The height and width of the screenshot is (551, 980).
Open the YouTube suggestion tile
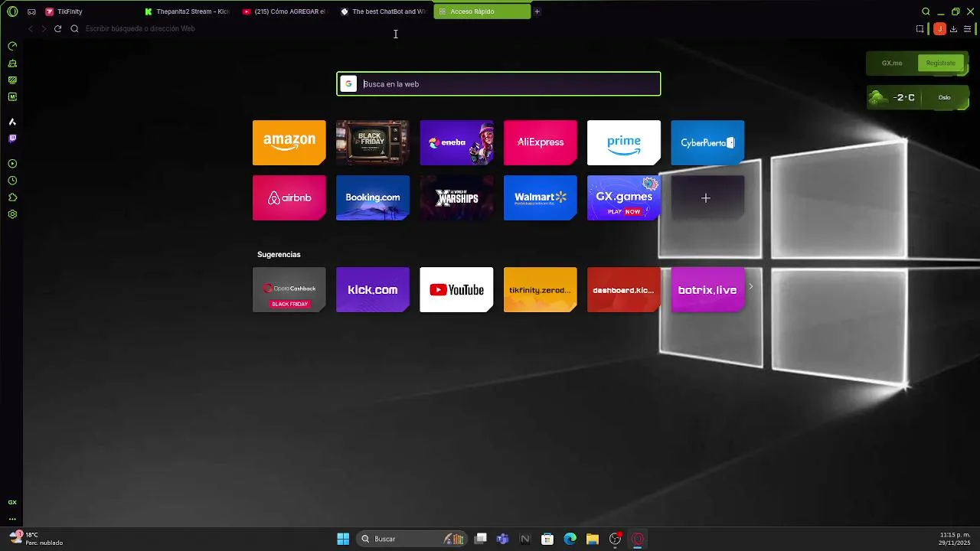tap(456, 289)
